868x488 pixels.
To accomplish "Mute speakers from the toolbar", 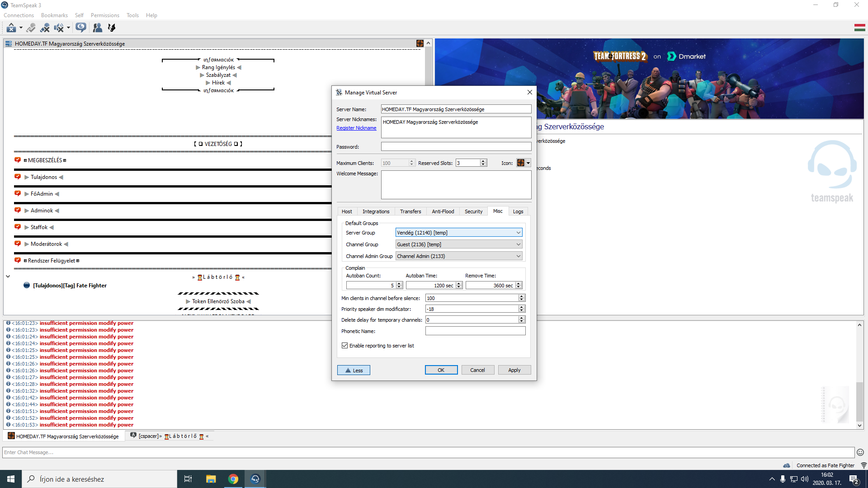I will click(x=59, y=28).
